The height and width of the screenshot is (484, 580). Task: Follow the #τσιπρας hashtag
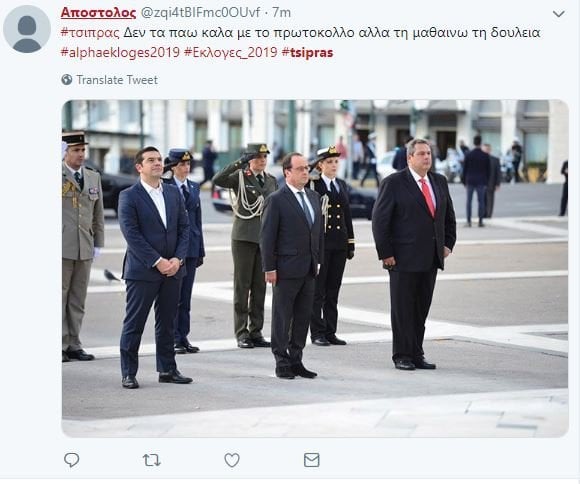[90, 33]
